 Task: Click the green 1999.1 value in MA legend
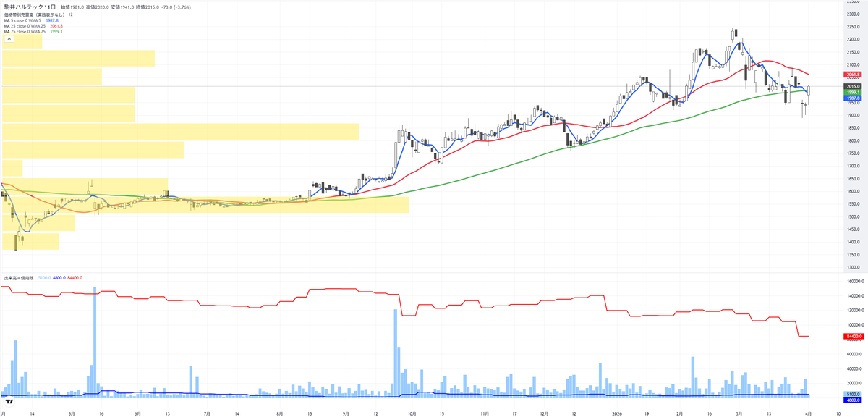click(56, 32)
